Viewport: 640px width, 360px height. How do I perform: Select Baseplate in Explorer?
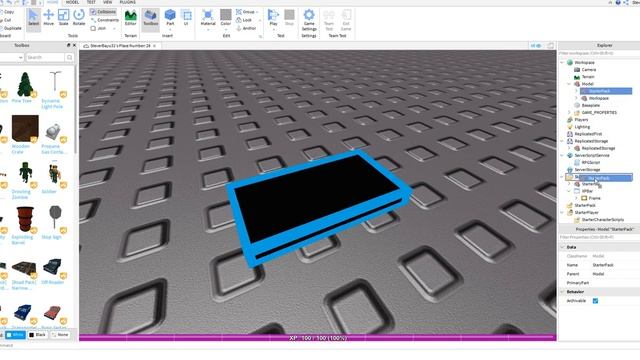pyautogui.click(x=591, y=105)
